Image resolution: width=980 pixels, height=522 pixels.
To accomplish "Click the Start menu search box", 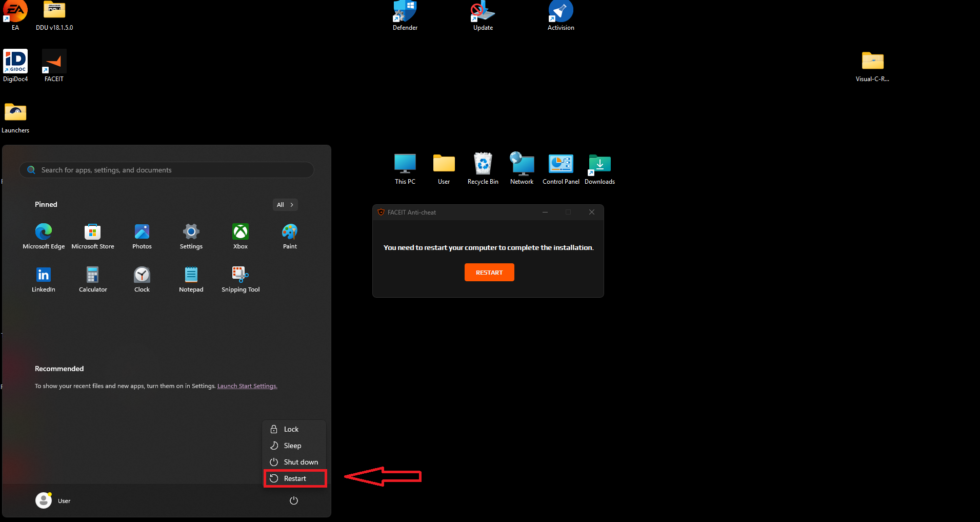I will coord(167,170).
